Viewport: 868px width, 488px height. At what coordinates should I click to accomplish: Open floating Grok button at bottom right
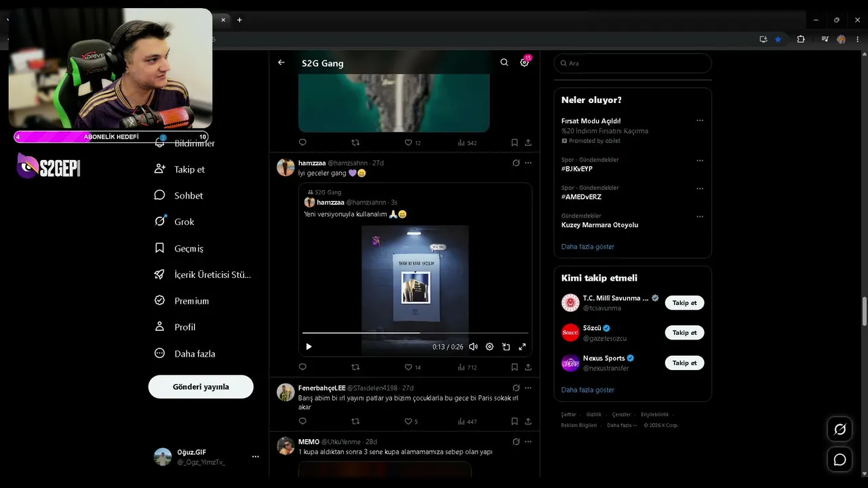pos(840,429)
